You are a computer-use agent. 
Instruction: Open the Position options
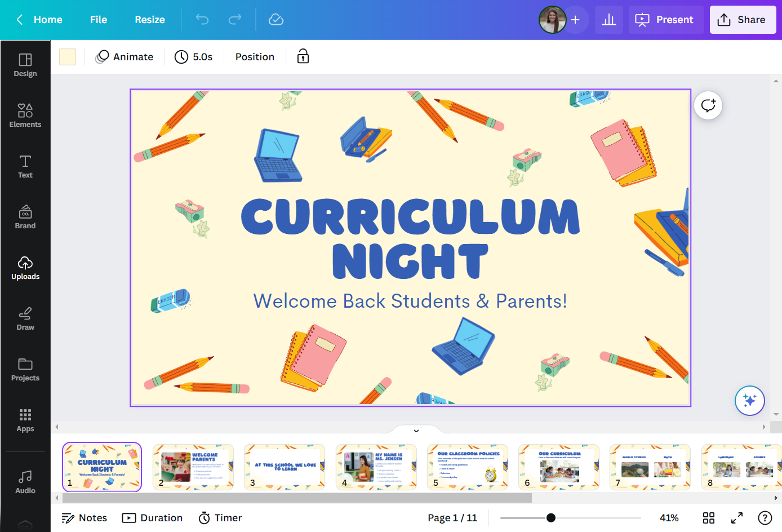pyautogui.click(x=255, y=57)
